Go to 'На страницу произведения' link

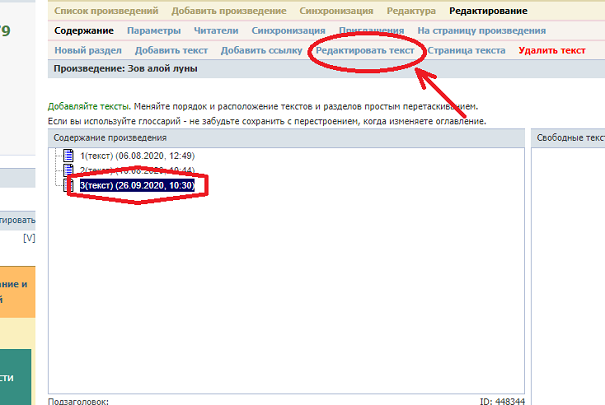click(x=482, y=31)
